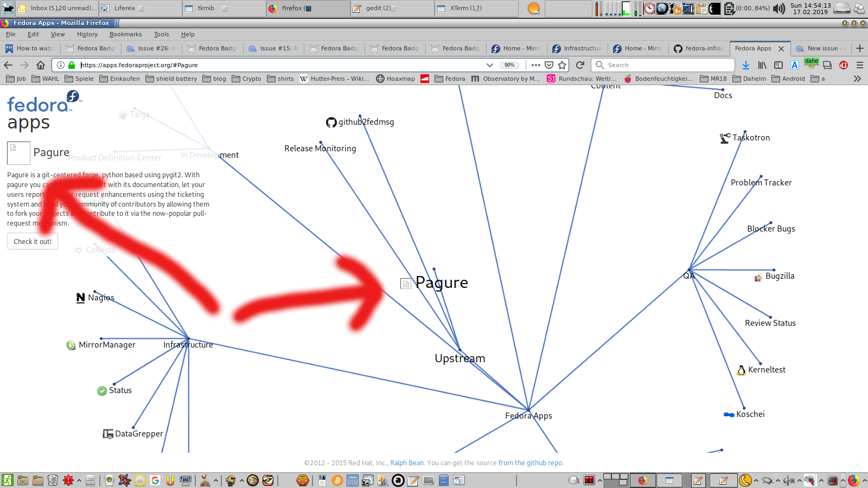The height and width of the screenshot is (488, 868).
Task: Focus the Search box in toolbar
Action: [x=662, y=65]
